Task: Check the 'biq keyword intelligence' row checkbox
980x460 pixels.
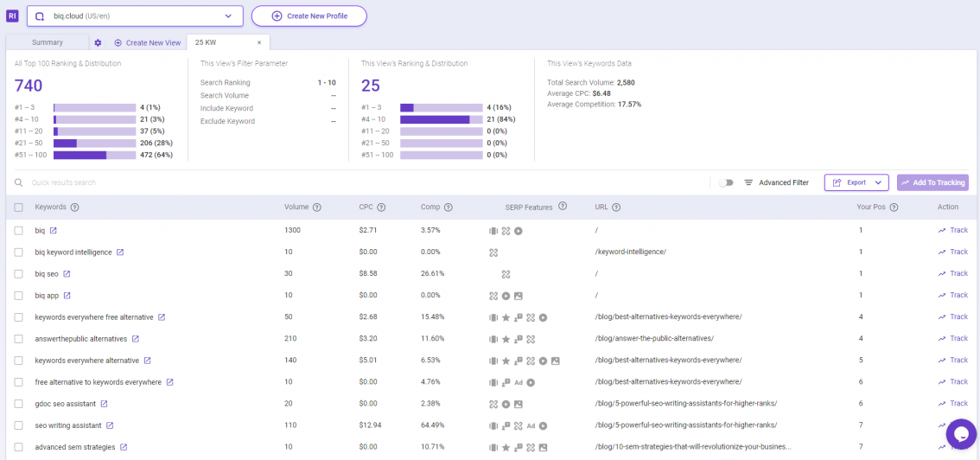Action: [x=19, y=252]
